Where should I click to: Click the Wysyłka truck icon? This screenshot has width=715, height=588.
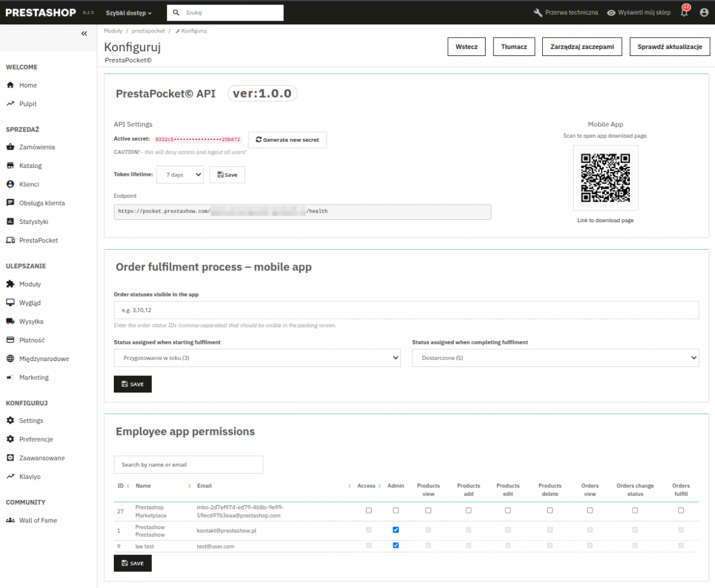tap(10, 322)
